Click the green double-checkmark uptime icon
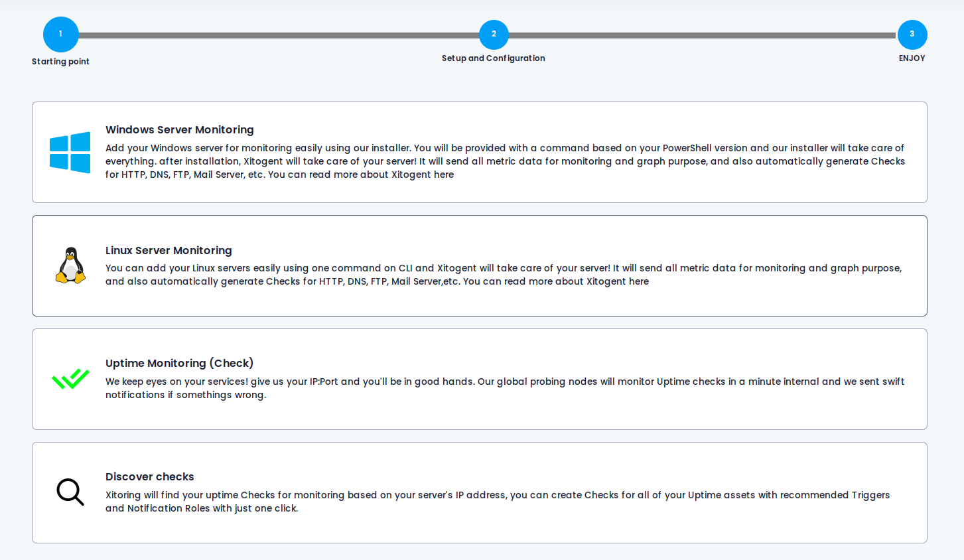 (x=70, y=379)
